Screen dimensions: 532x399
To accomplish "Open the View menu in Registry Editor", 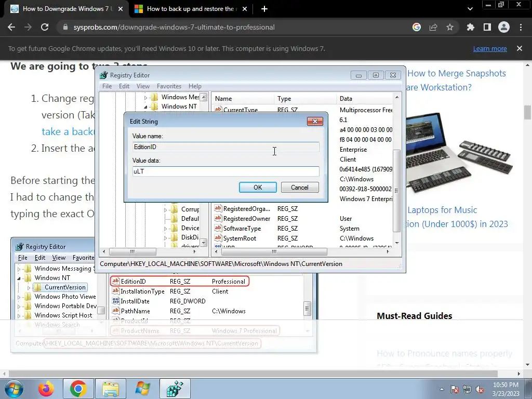I will click(143, 86).
